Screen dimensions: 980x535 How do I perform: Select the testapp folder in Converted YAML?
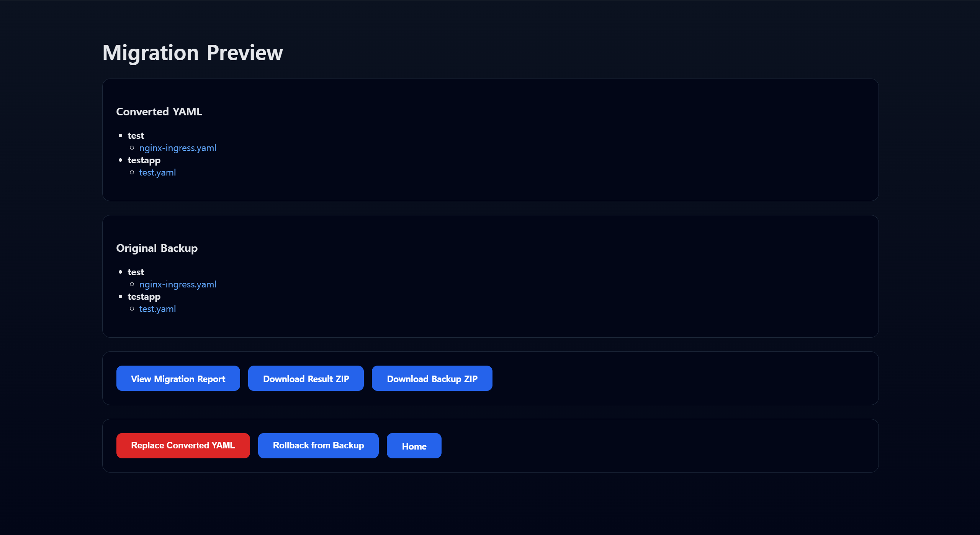click(x=144, y=160)
